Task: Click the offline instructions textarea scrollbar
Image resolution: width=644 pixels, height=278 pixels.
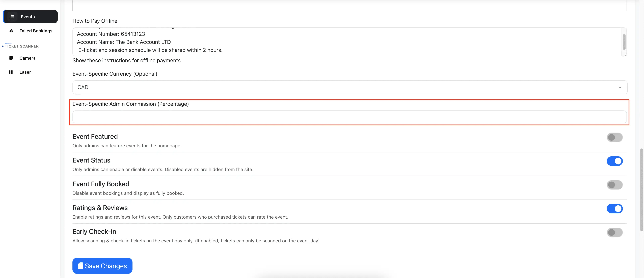Action: coord(624,42)
